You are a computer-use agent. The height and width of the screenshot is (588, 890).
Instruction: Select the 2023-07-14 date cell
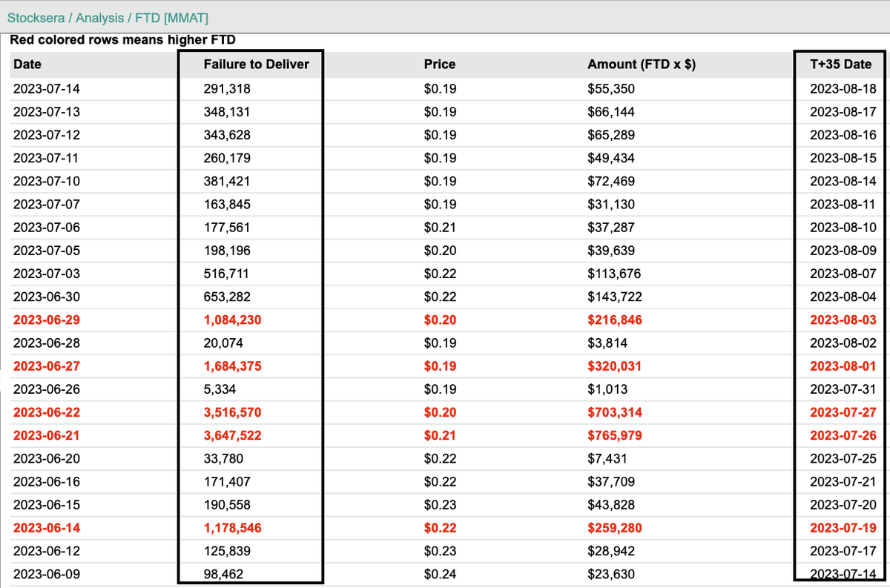[x=42, y=88]
